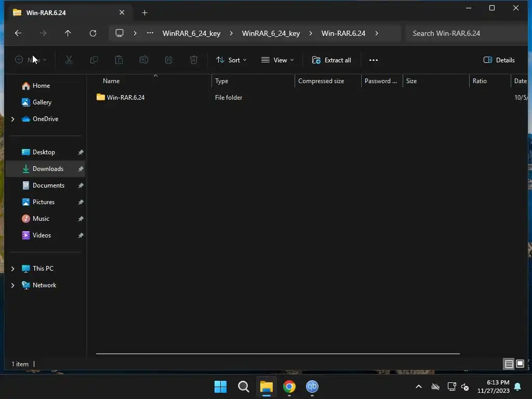Viewport: 532px width, 399px height.
Task: Open qBittorrent from taskbar
Action: tap(312, 387)
